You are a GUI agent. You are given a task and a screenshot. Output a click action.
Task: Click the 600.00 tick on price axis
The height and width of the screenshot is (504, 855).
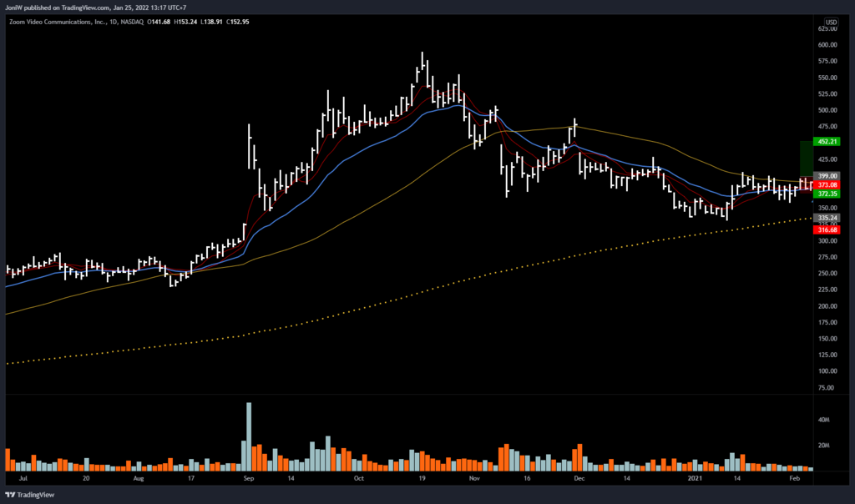point(827,45)
